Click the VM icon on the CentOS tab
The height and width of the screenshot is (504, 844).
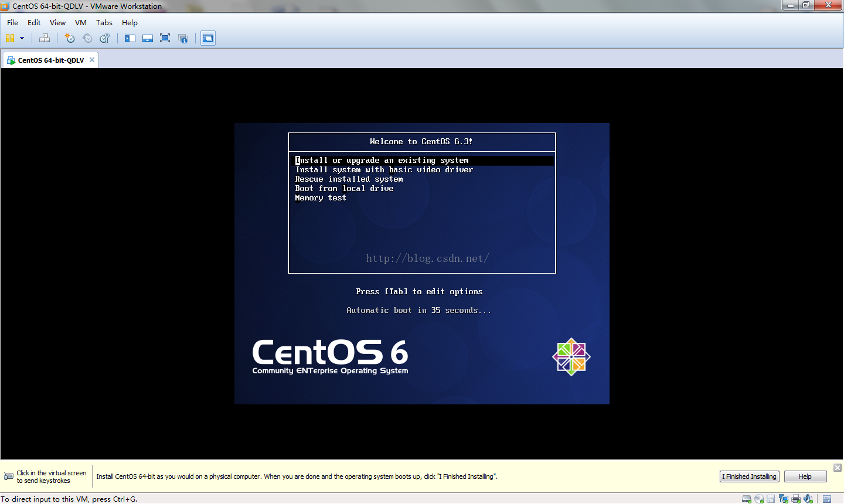(x=11, y=60)
